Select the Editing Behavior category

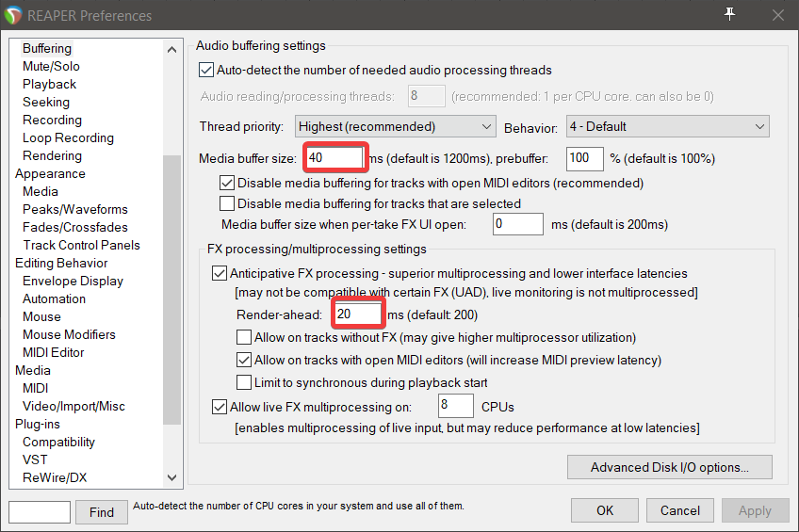click(61, 263)
